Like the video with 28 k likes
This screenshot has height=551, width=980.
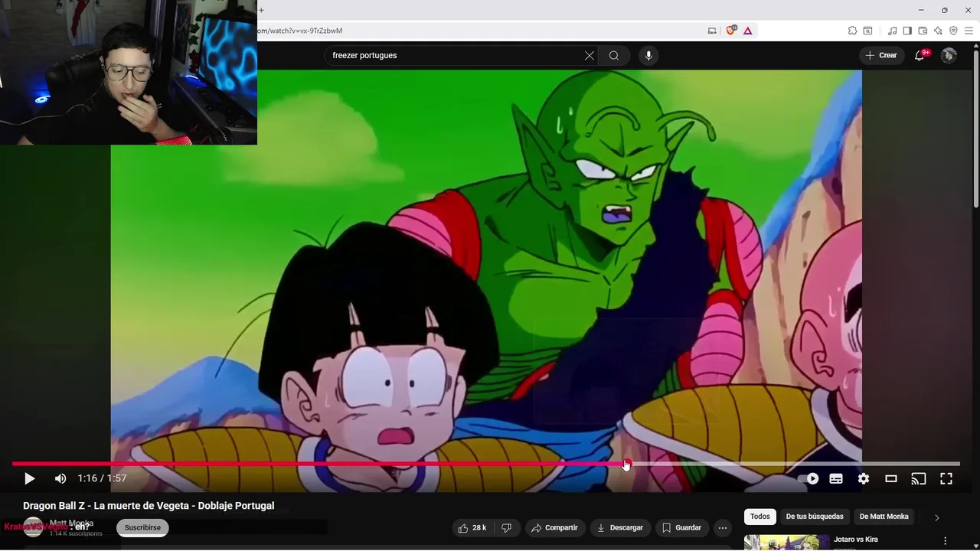click(472, 528)
